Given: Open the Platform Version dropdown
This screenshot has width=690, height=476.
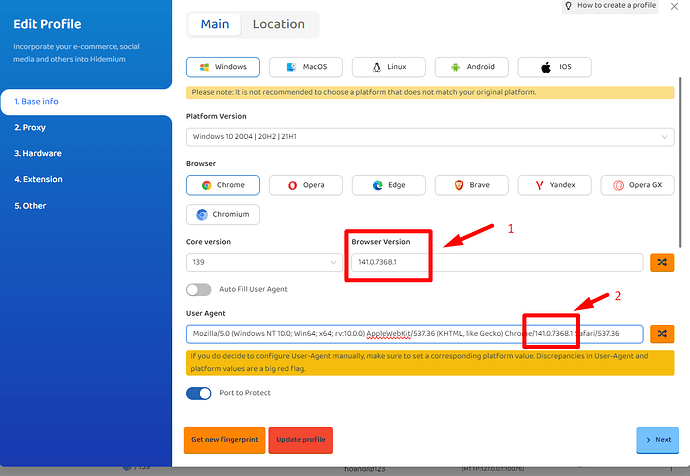Looking at the screenshot, I should (430, 137).
